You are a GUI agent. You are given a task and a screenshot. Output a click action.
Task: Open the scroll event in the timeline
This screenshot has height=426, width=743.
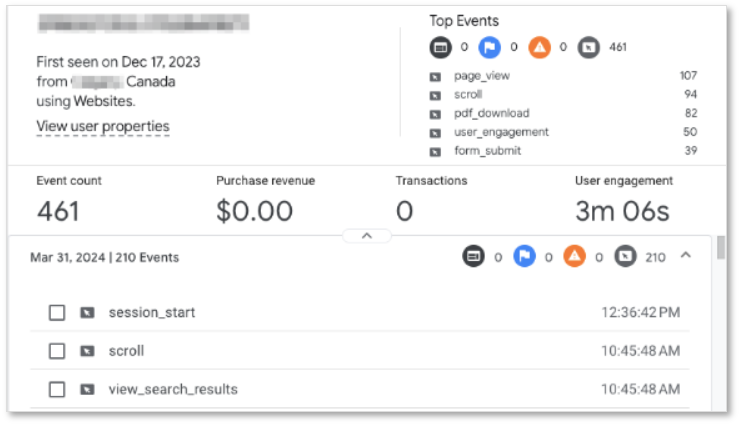tap(360, 351)
